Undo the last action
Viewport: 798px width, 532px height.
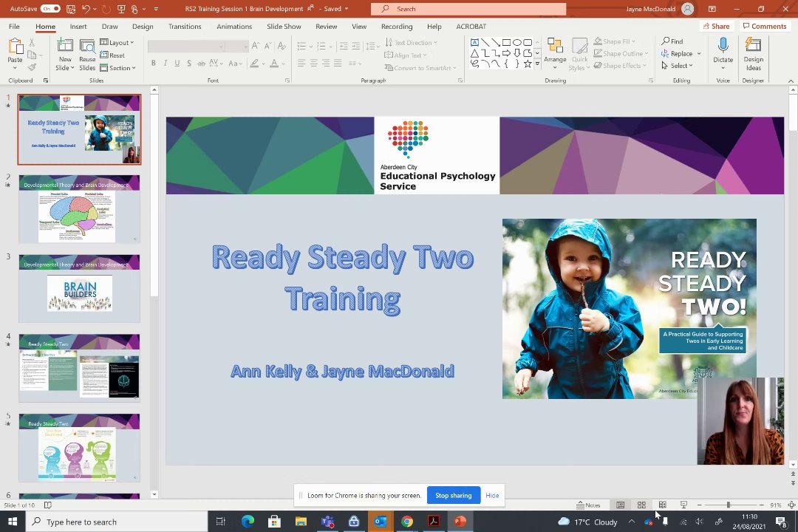(x=86, y=9)
